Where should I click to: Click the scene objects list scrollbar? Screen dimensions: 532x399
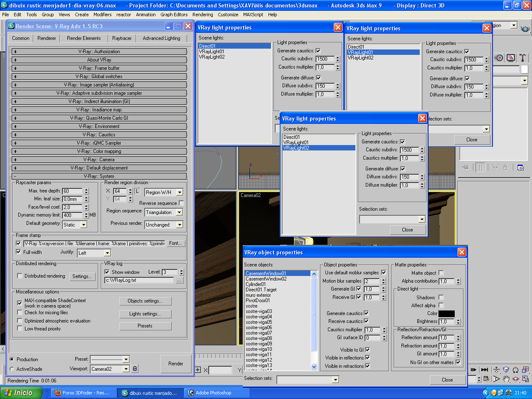[x=314, y=320]
